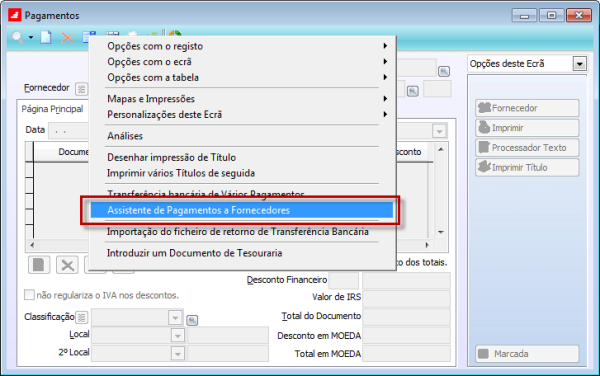Open the dropdown arrow above the grid's right side
This screenshot has width=600, height=376.
click(439, 131)
